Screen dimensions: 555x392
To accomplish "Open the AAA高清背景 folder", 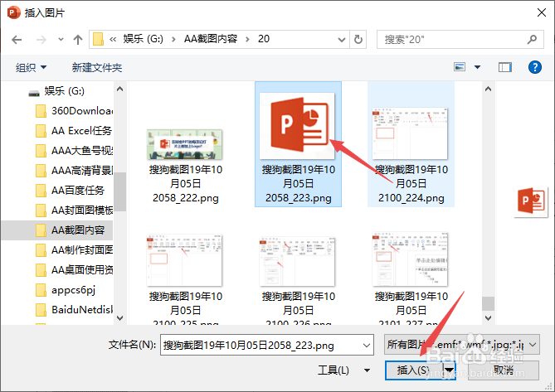I will [x=75, y=171].
